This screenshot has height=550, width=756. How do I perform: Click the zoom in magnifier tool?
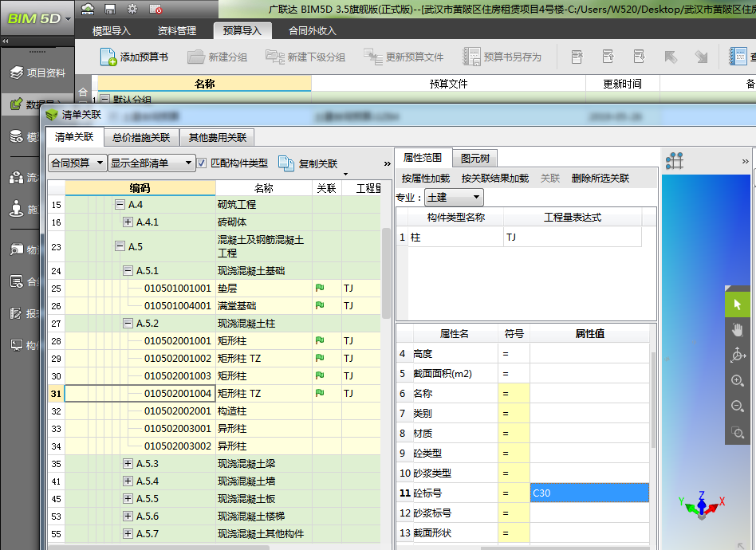click(x=738, y=381)
